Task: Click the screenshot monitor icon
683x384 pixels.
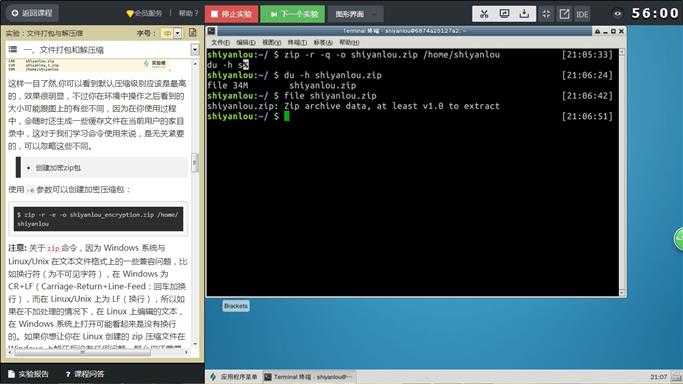Action: [504, 14]
